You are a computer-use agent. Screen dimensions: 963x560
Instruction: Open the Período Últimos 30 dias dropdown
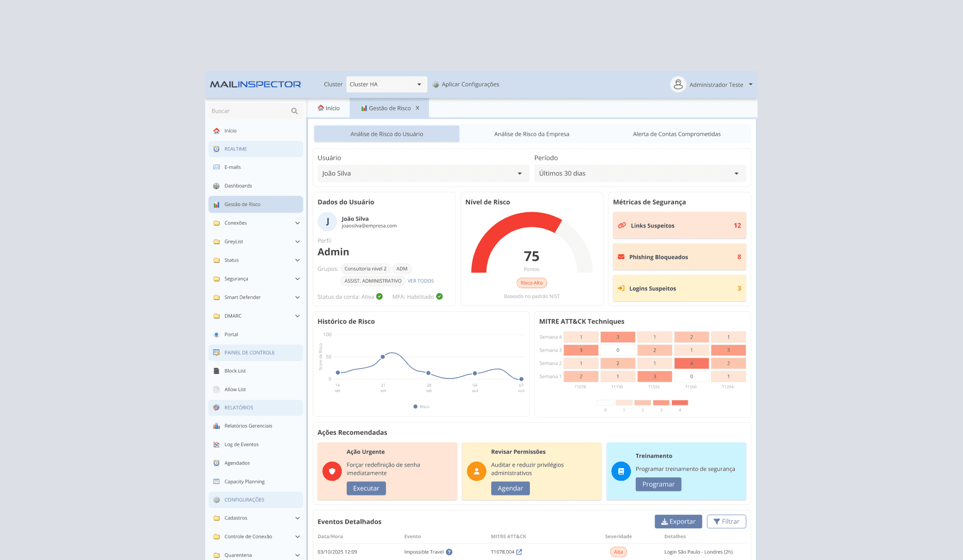tap(640, 173)
